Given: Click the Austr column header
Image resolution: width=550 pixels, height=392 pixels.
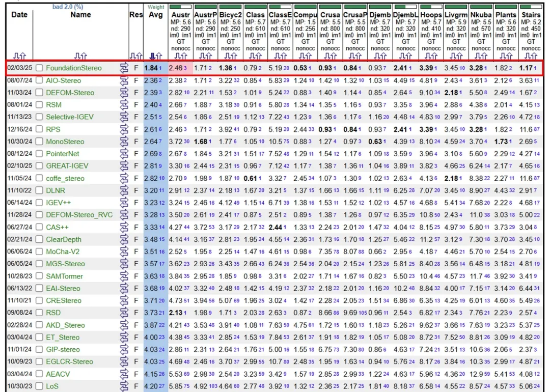Looking at the screenshot, I should [181, 15].
